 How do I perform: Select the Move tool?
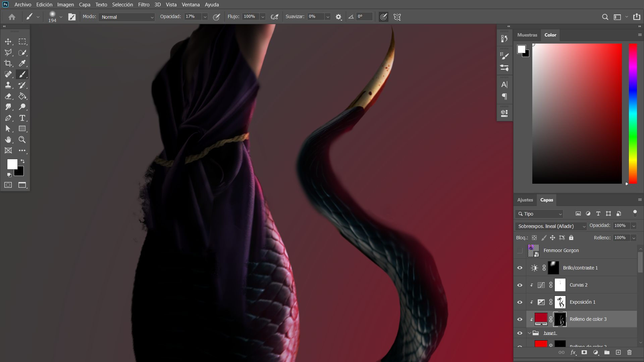[x=8, y=42]
